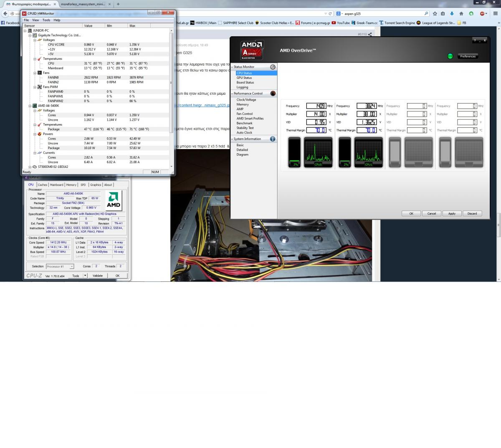The width and height of the screenshot is (501, 448).
Task: Open the Tools menu in HWMonitor
Action: click(46, 20)
